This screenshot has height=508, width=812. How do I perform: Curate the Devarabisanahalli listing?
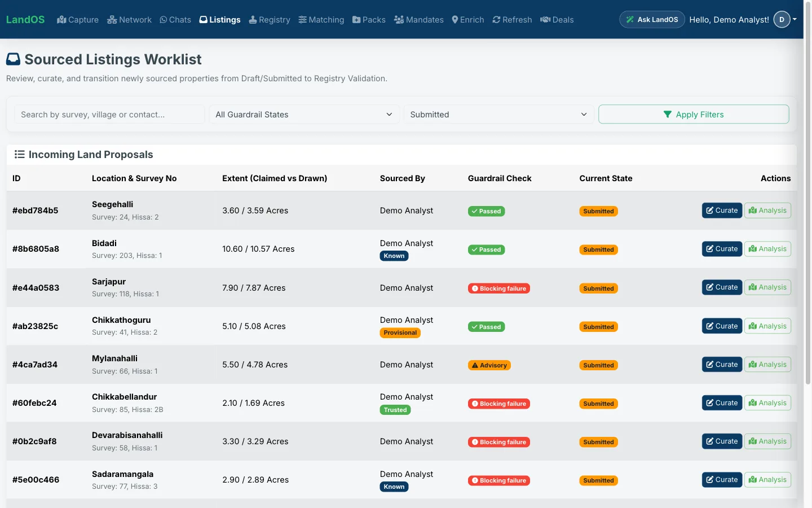tap(722, 441)
